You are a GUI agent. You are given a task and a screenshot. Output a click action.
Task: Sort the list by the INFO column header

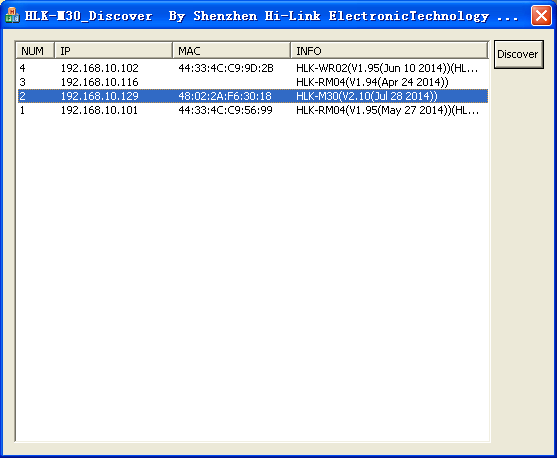(x=389, y=50)
